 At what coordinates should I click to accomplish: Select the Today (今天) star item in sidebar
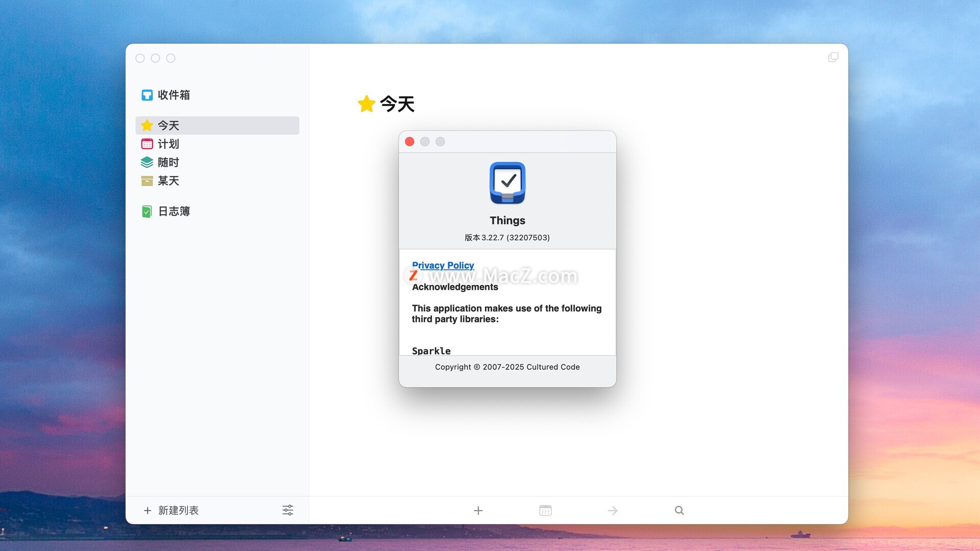[x=167, y=126]
